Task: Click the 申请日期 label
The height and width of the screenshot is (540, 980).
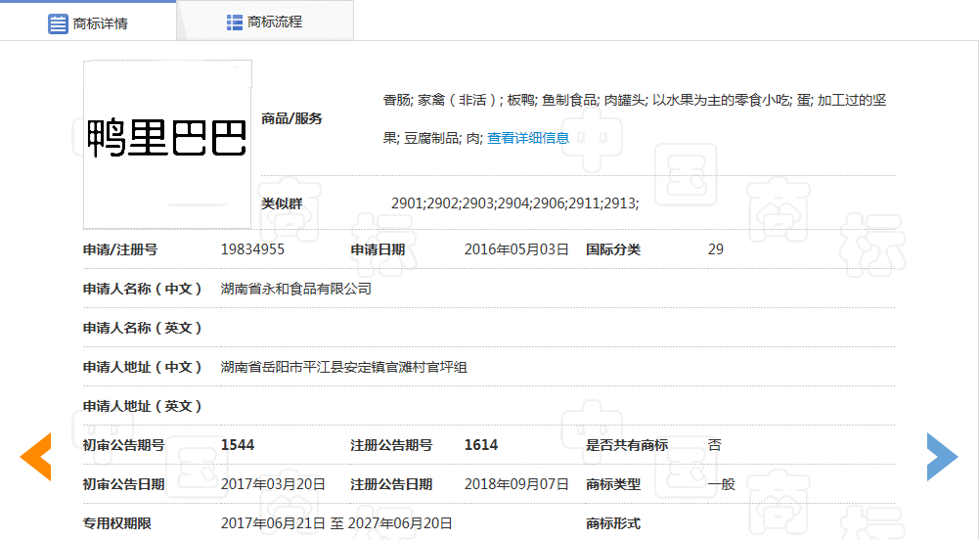Action: (x=378, y=249)
